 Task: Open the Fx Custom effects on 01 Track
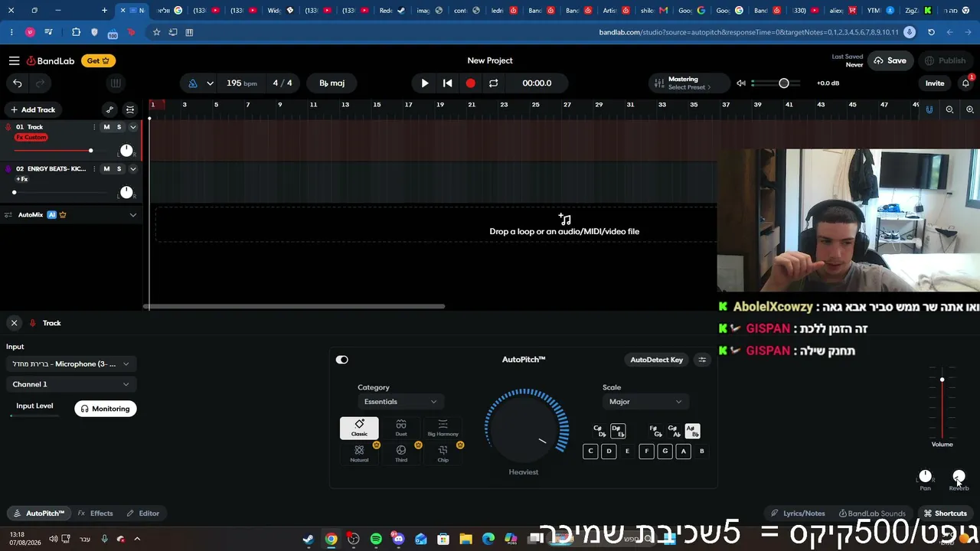coord(31,138)
